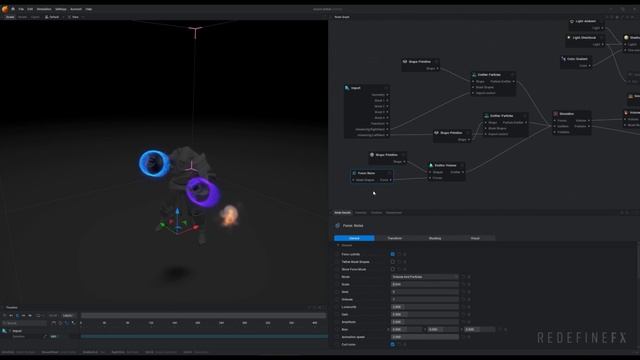Open the Edit menu

[x=30, y=9]
